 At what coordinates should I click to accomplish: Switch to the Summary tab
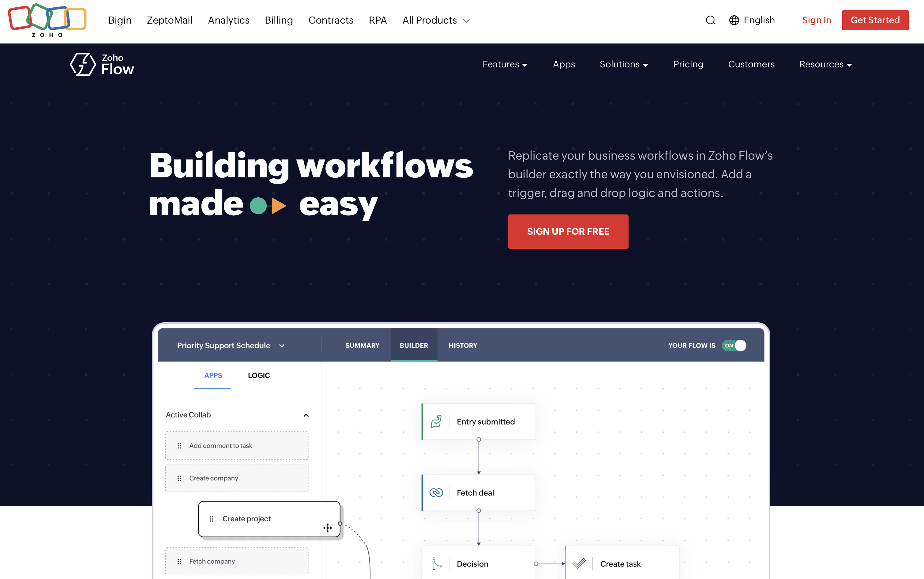click(x=362, y=346)
